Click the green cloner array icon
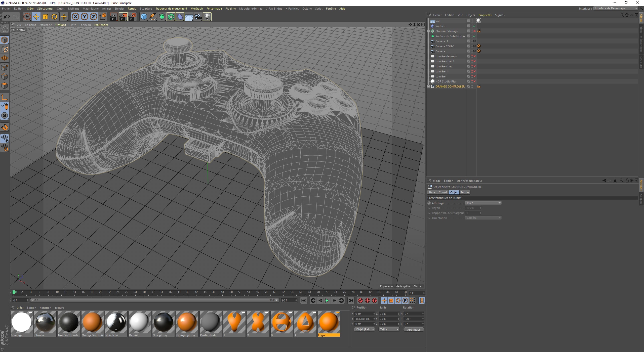 coord(171,17)
